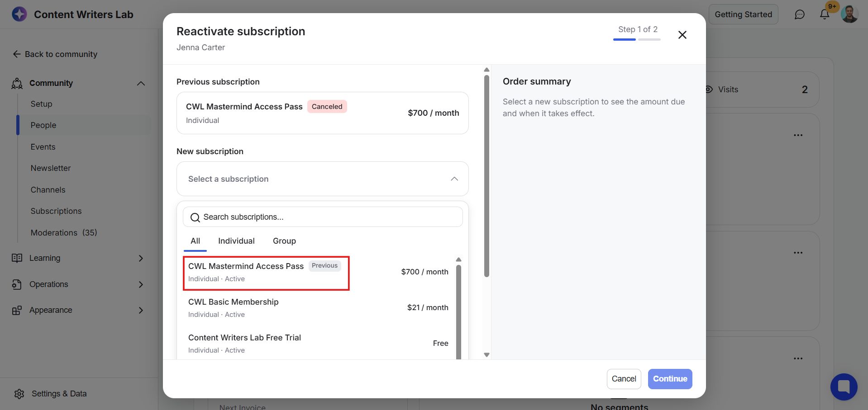Screen dimensions: 868x410
Task: Click the Appearance icon in sidebar
Action: (17, 310)
